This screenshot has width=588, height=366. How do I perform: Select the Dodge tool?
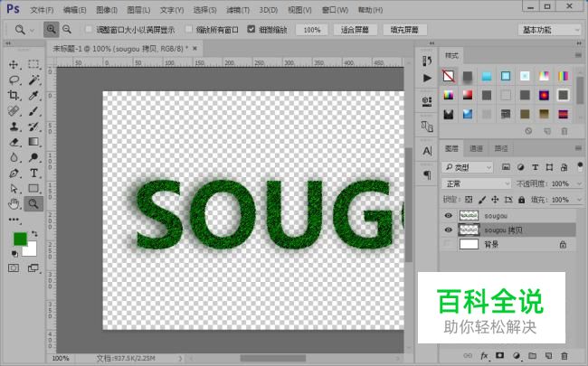tap(33, 157)
